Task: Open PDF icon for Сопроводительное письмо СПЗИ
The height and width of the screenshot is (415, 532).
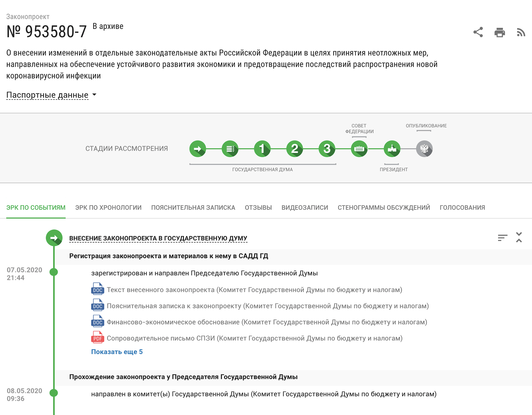Action: [x=97, y=338]
